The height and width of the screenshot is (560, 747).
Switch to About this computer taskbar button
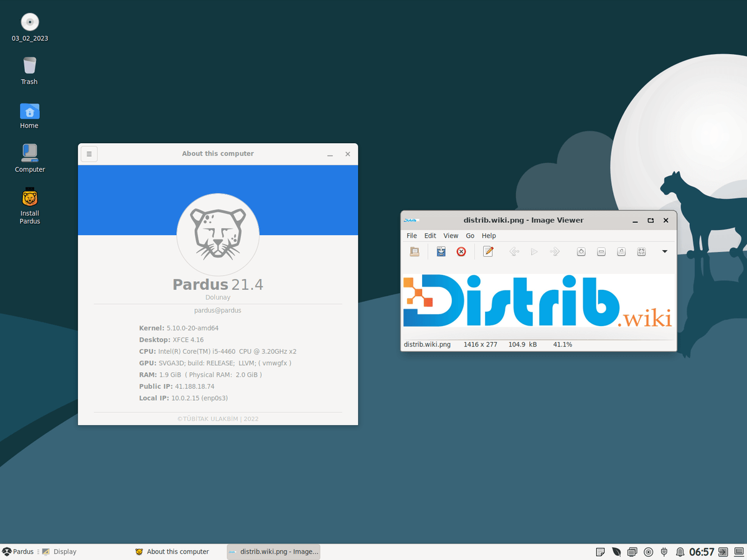[x=177, y=551]
